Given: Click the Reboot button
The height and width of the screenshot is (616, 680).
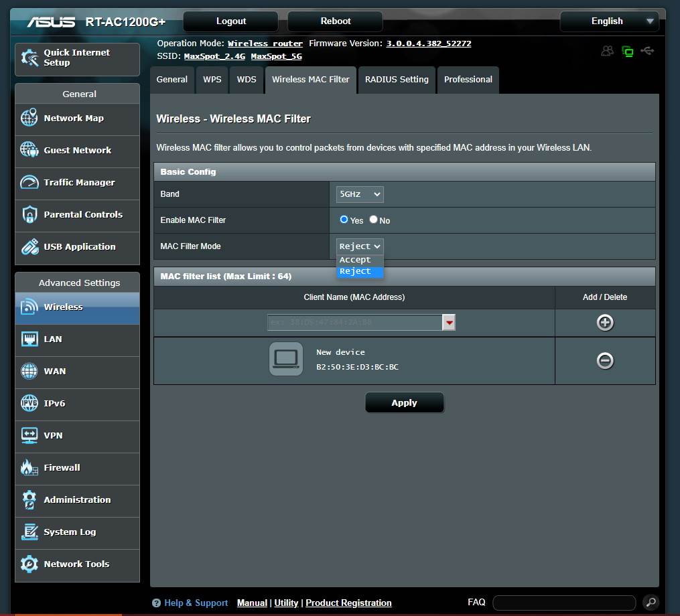Looking at the screenshot, I should (x=335, y=21).
